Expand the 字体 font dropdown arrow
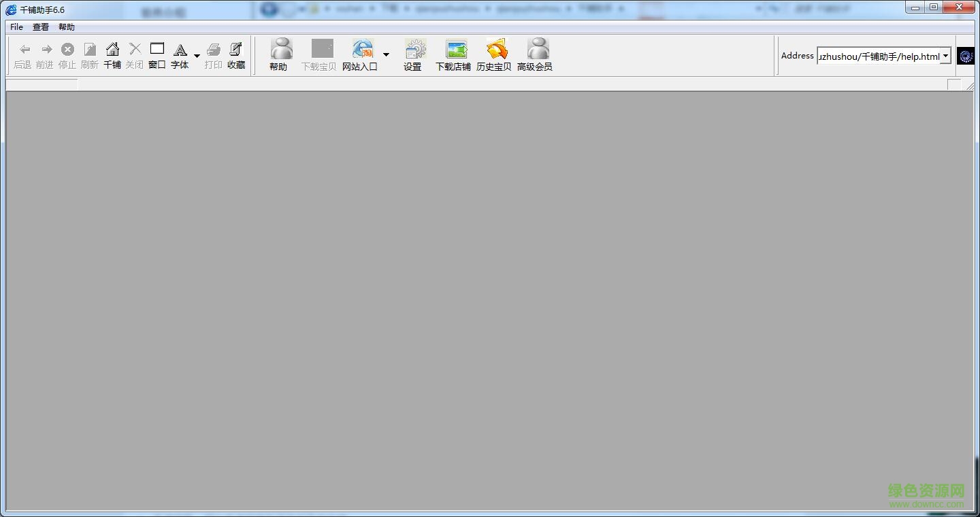The width and height of the screenshot is (980, 517). [x=197, y=56]
